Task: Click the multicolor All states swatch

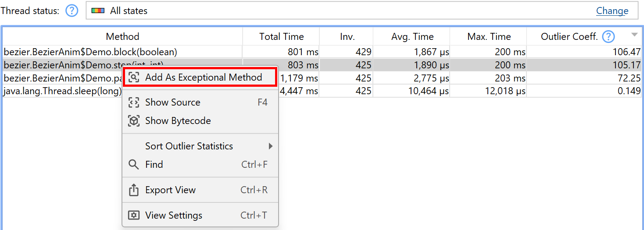Action: 97,11
